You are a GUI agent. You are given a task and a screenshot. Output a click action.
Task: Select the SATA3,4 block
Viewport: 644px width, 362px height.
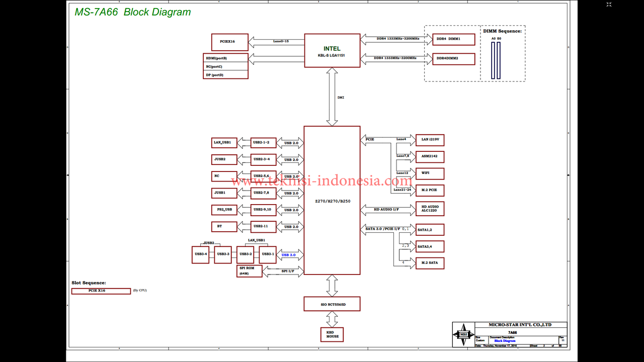point(430,246)
